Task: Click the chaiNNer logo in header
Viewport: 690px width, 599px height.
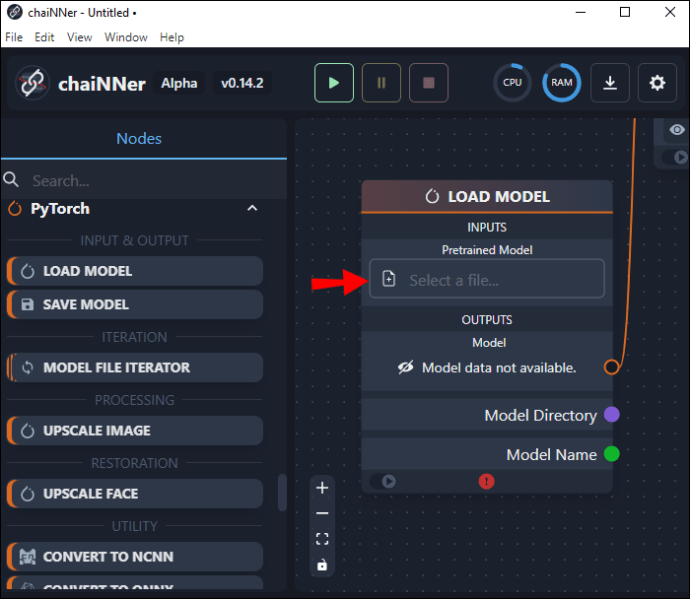Action: [32, 83]
